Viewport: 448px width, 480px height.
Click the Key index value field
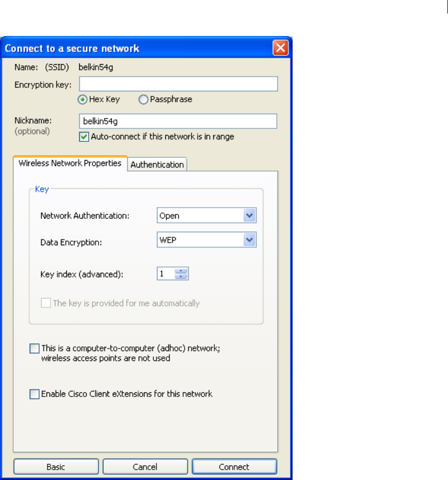click(x=166, y=274)
